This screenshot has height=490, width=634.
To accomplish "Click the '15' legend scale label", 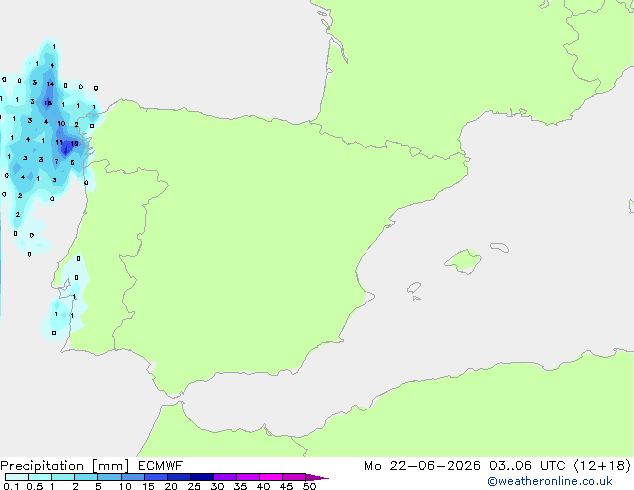I will (x=148, y=486).
